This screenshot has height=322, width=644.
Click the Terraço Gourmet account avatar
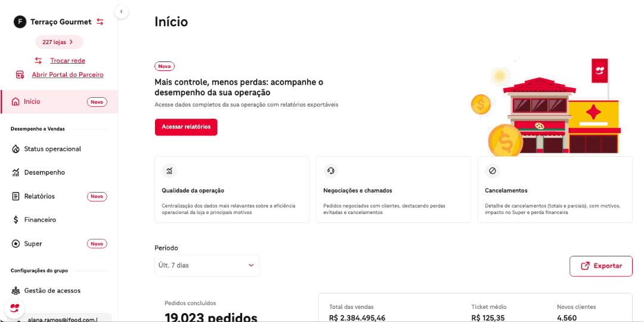coord(20,22)
